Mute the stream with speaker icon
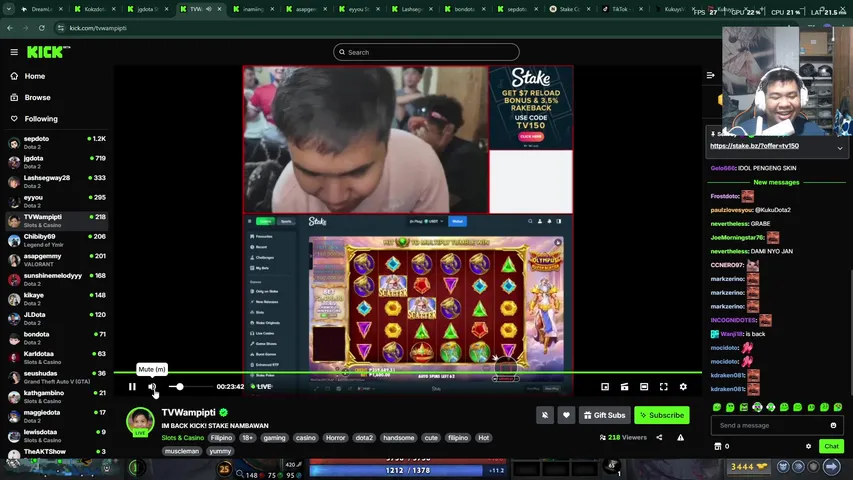Image resolution: width=853 pixels, height=480 pixels. point(152,386)
